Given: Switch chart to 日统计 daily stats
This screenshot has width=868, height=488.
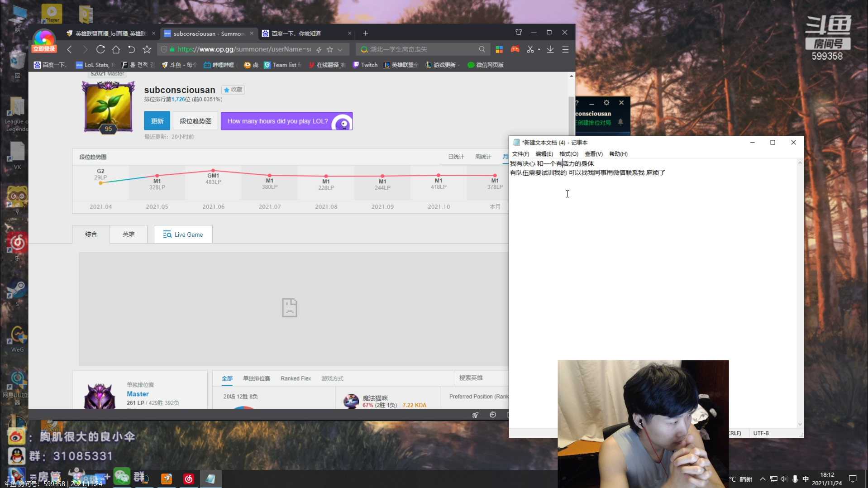Looking at the screenshot, I should pyautogui.click(x=456, y=157).
